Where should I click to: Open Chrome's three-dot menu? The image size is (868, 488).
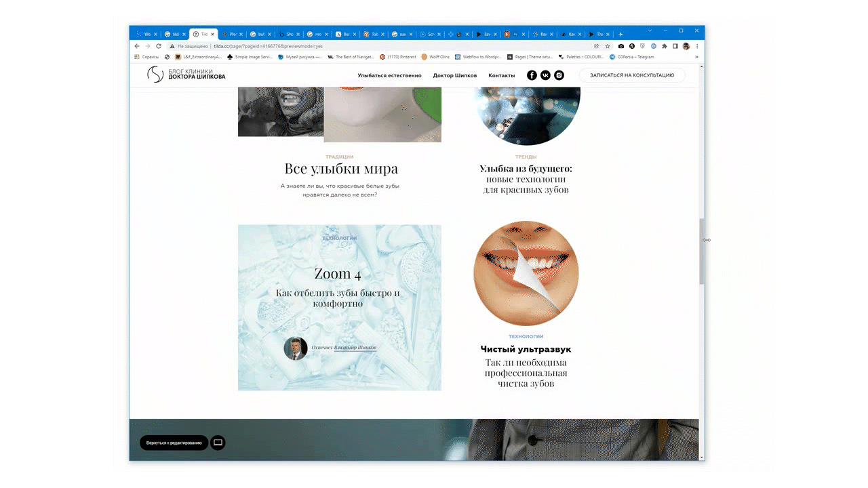697,46
